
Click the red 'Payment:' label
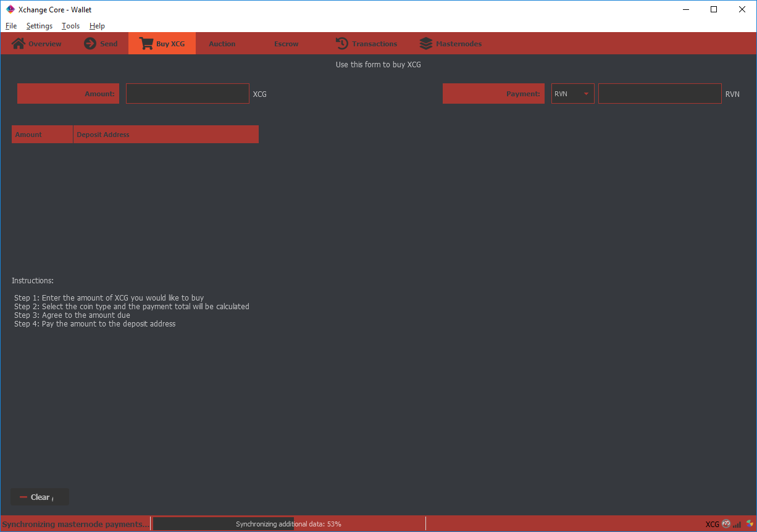pos(494,94)
